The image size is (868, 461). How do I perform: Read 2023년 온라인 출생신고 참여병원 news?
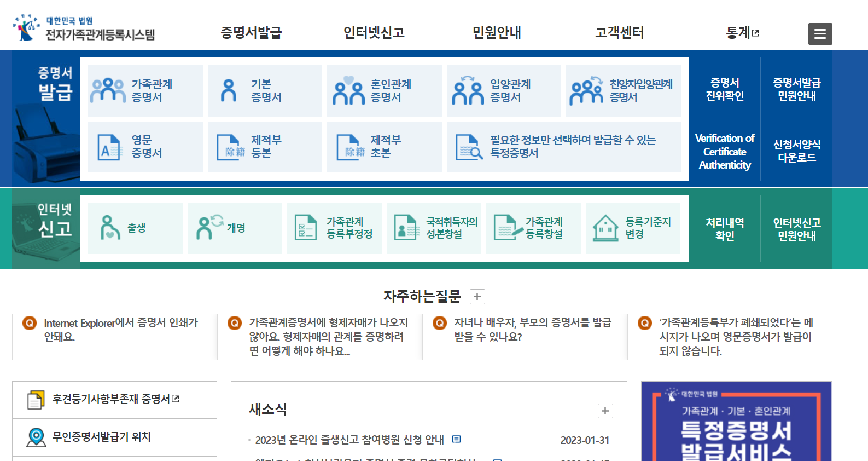(349, 440)
